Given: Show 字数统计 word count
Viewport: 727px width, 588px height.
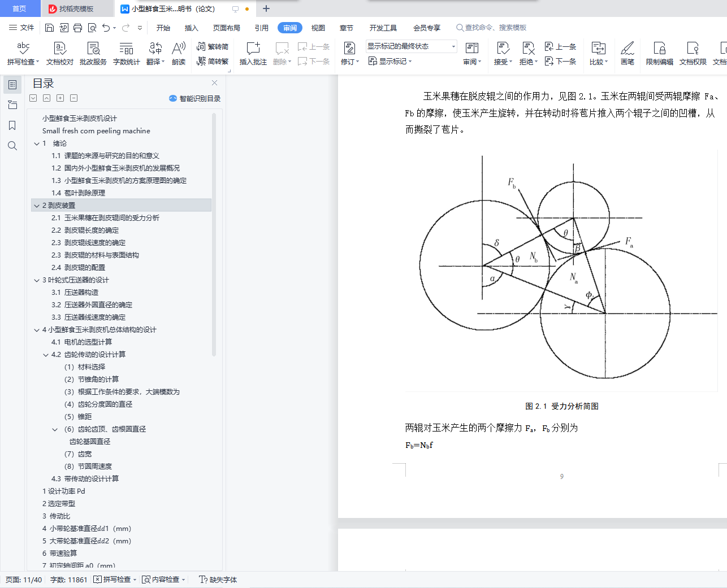Looking at the screenshot, I should tap(127, 54).
